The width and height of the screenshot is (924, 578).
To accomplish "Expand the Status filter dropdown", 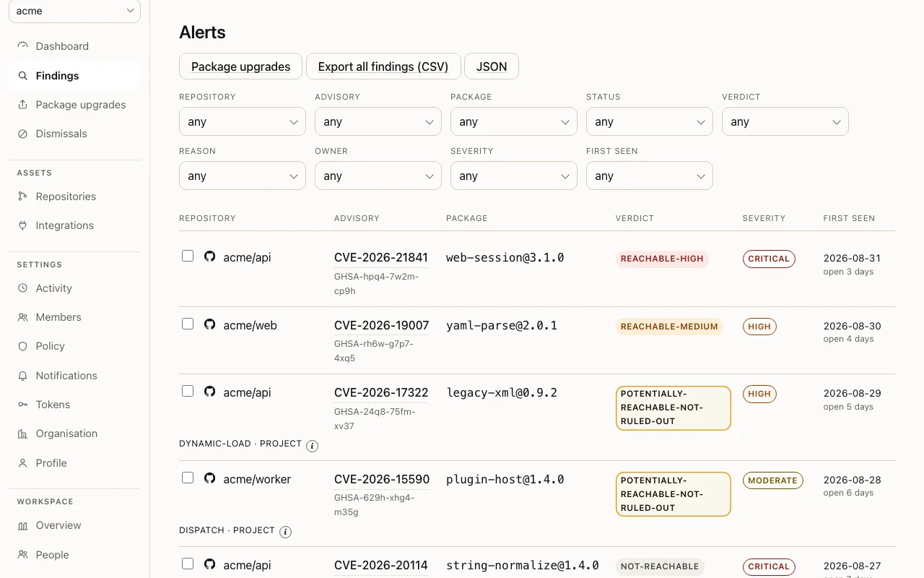I will pyautogui.click(x=650, y=121).
